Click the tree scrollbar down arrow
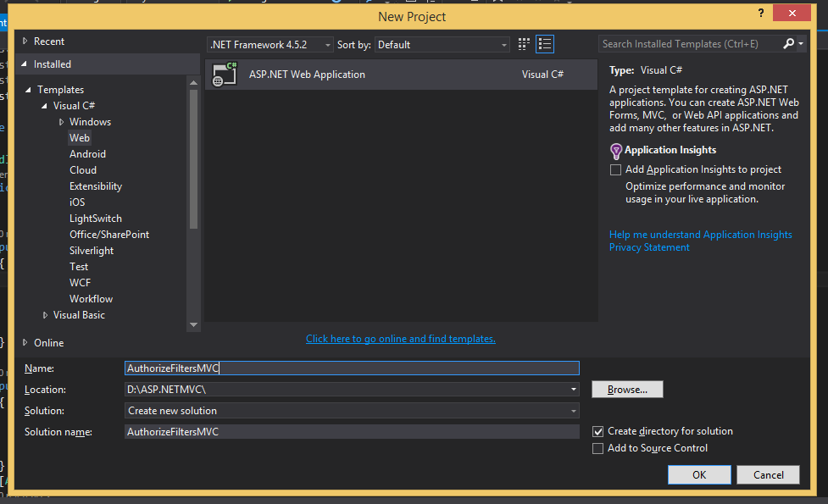This screenshot has width=828, height=504. coord(193,324)
